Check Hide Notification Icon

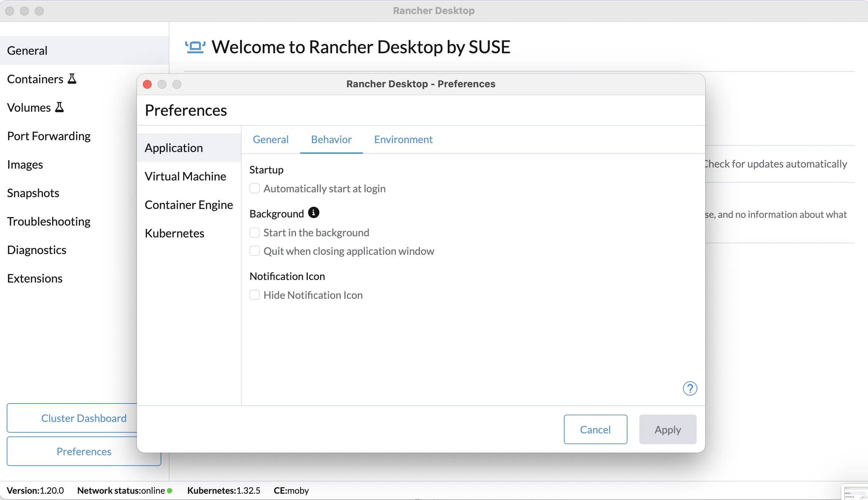[255, 295]
